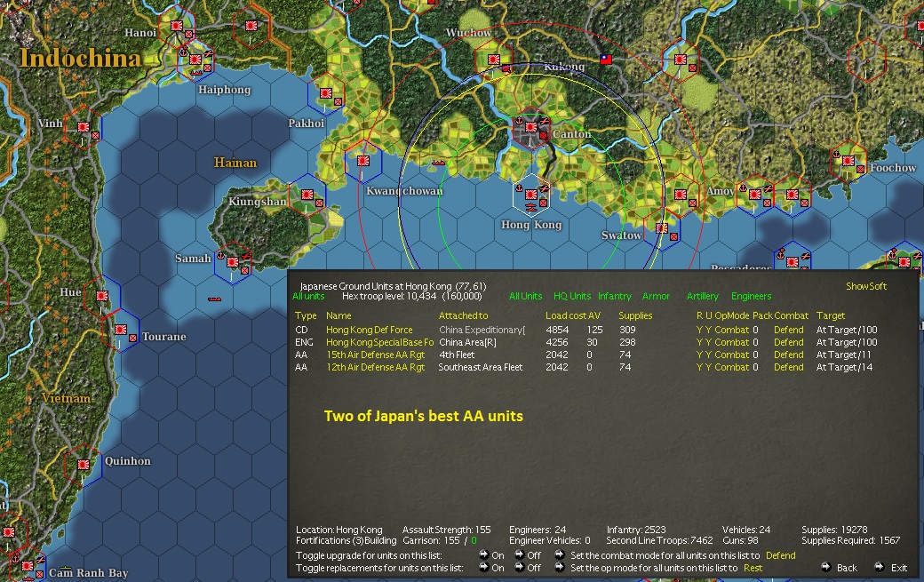924x582 pixels.
Task: Click the arrow icon beside Exit
Action: pyautogui.click(x=879, y=567)
